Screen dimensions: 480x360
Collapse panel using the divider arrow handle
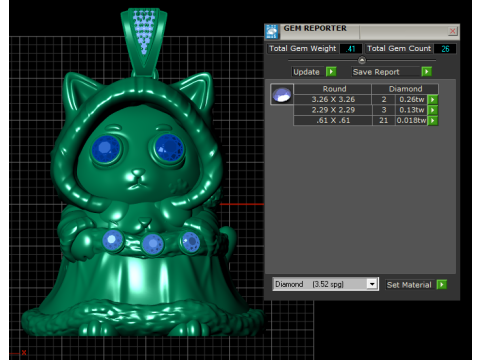point(362,60)
